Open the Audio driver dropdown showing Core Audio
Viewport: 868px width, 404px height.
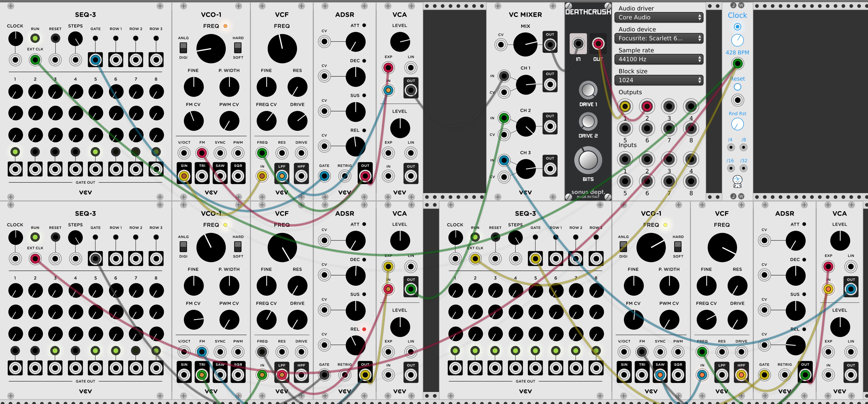click(x=658, y=17)
